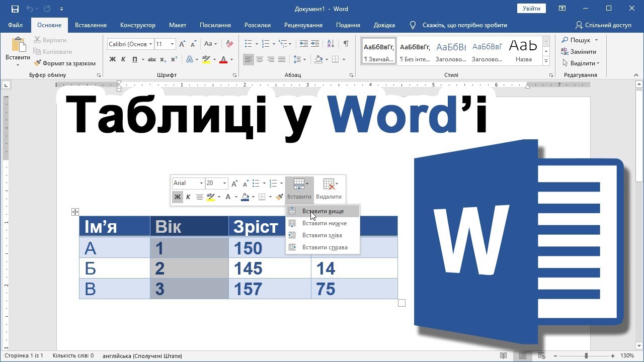Click the Save icon in the title bar
The width and height of the screenshot is (644, 362).
[x=15, y=9]
